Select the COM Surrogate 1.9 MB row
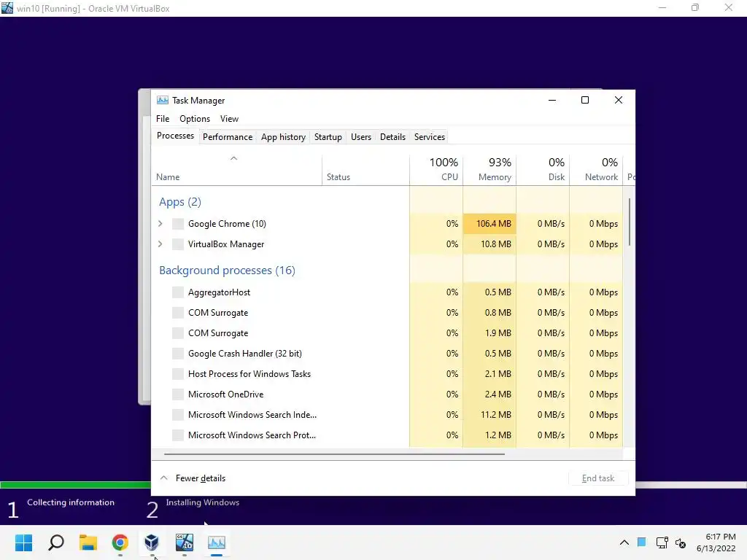This screenshot has width=747, height=560. click(x=387, y=333)
